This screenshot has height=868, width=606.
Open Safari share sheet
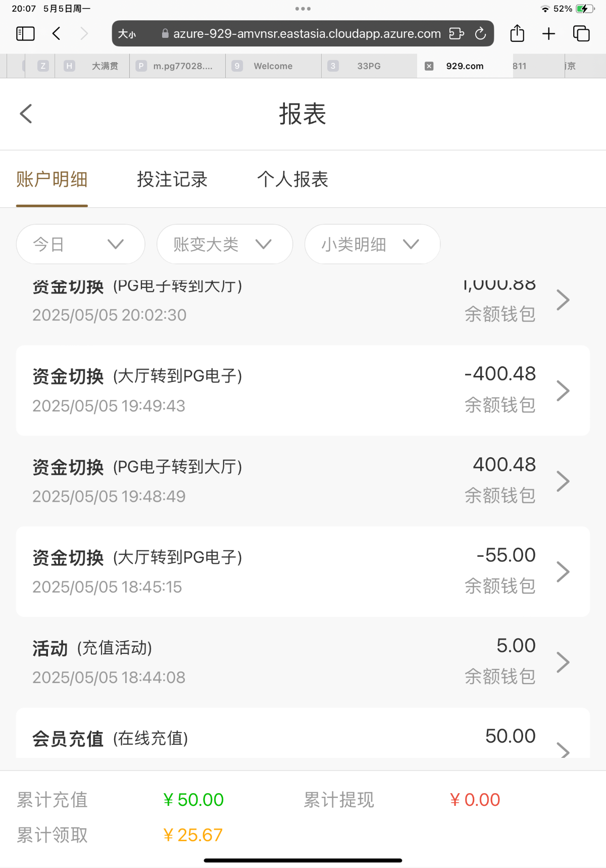[517, 34]
